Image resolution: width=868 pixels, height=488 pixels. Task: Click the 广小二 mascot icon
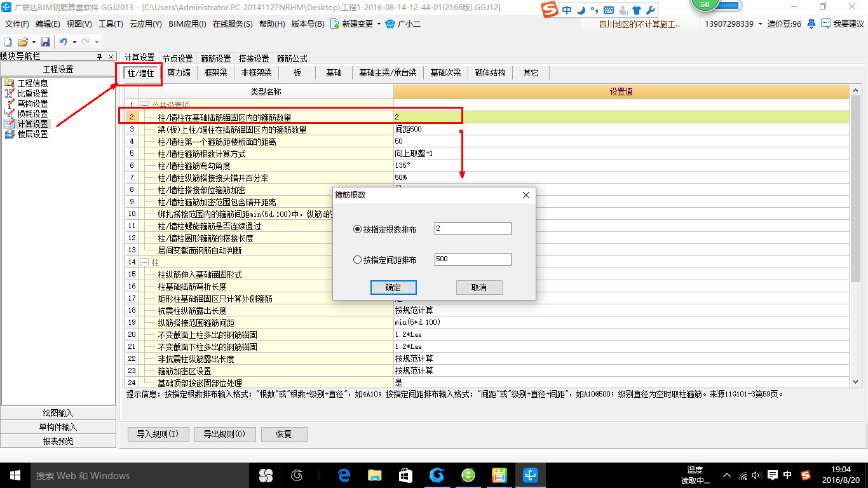[x=391, y=24]
